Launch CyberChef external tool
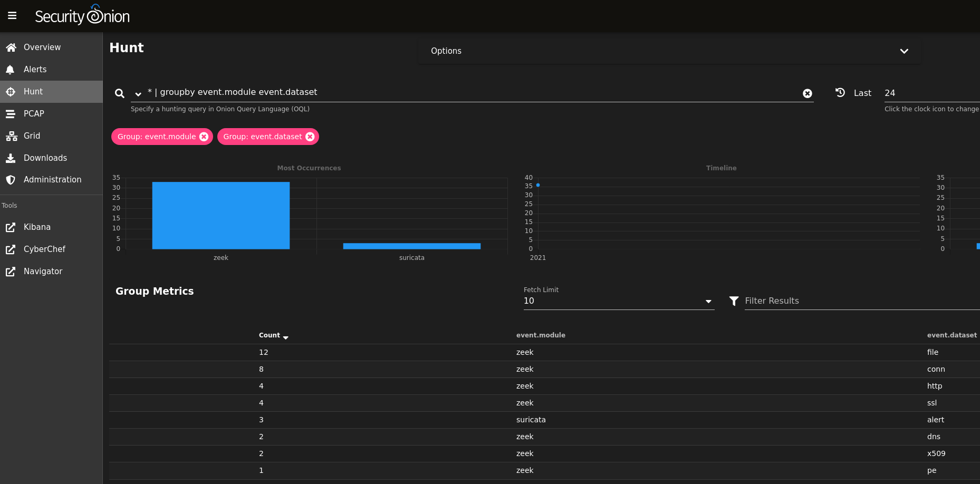 pyautogui.click(x=51, y=249)
